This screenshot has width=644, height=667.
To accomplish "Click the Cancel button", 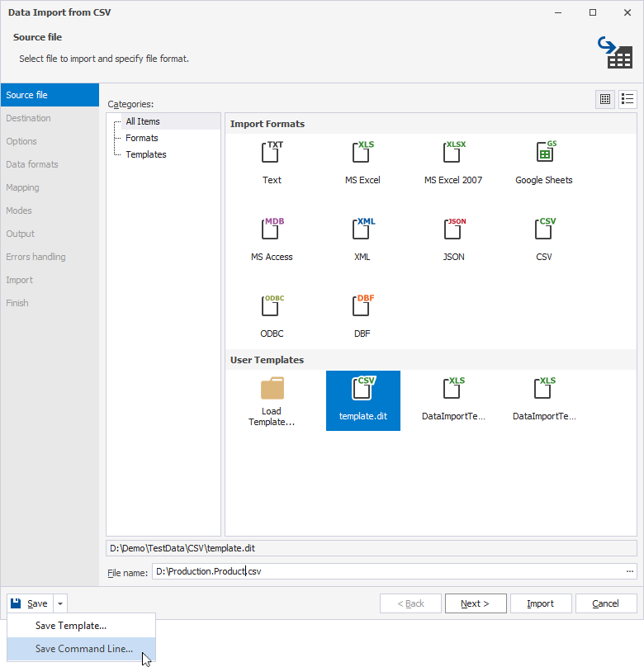I will tap(606, 603).
